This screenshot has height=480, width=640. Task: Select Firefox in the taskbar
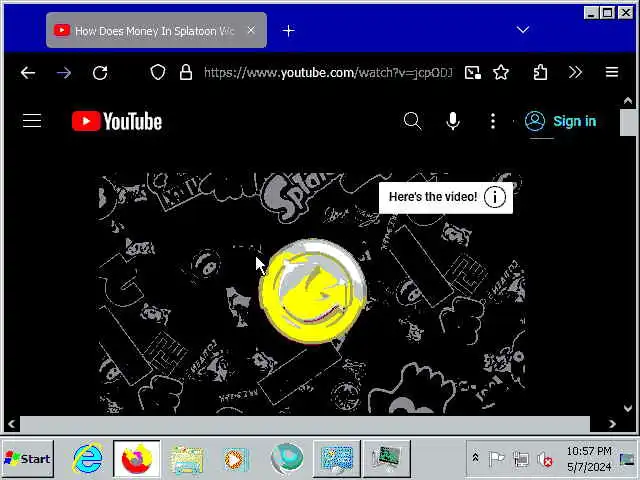tap(137, 458)
